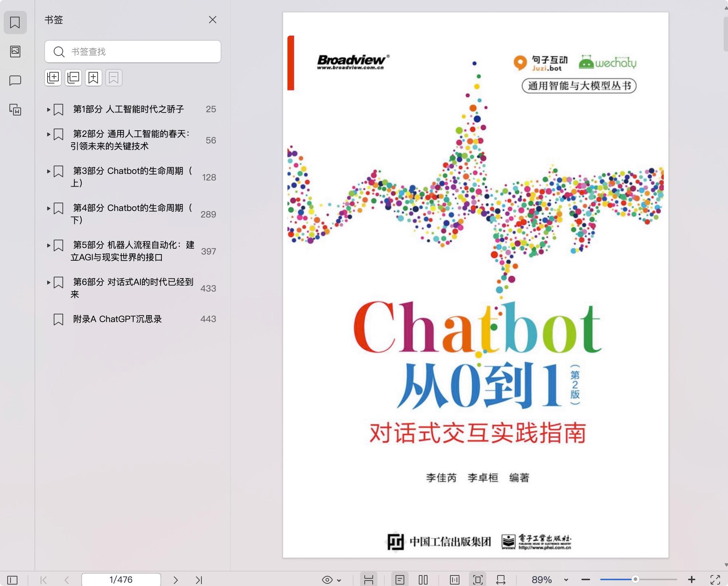728x586 pixels.
Task: Click the scroll down arrow
Action: click(x=725, y=565)
